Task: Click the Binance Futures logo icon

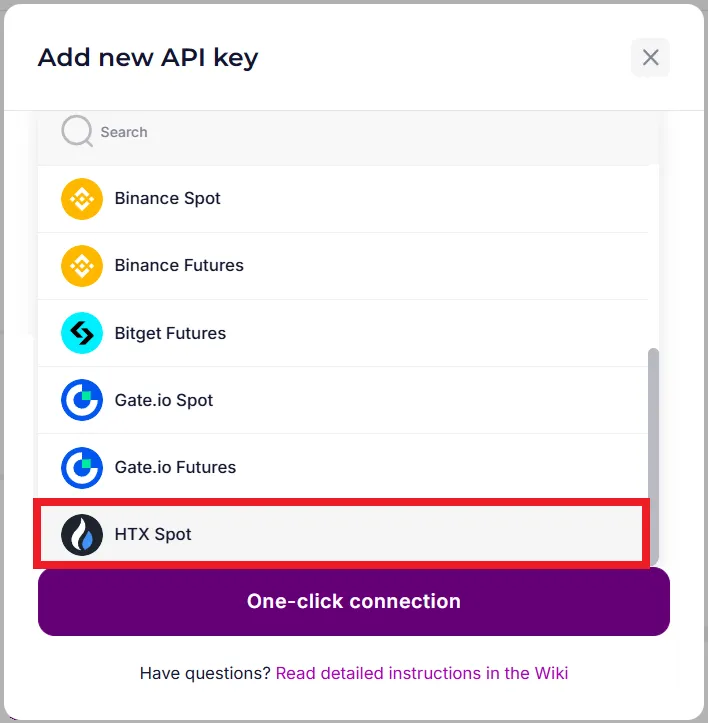Action: 82,265
